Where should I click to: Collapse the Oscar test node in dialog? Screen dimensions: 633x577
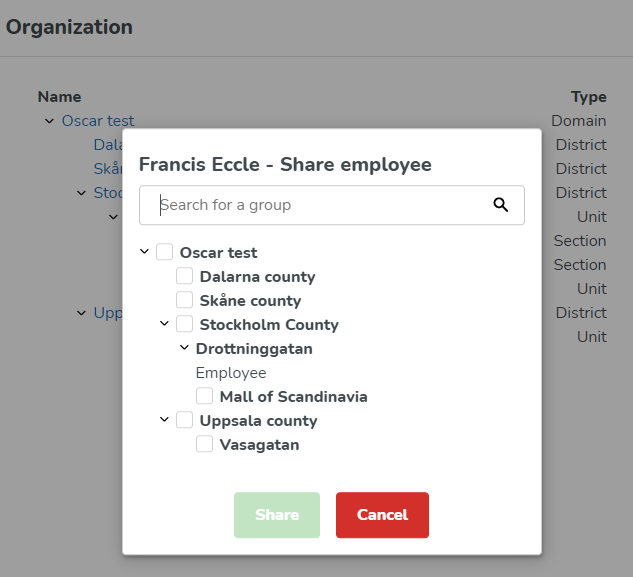pos(145,253)
